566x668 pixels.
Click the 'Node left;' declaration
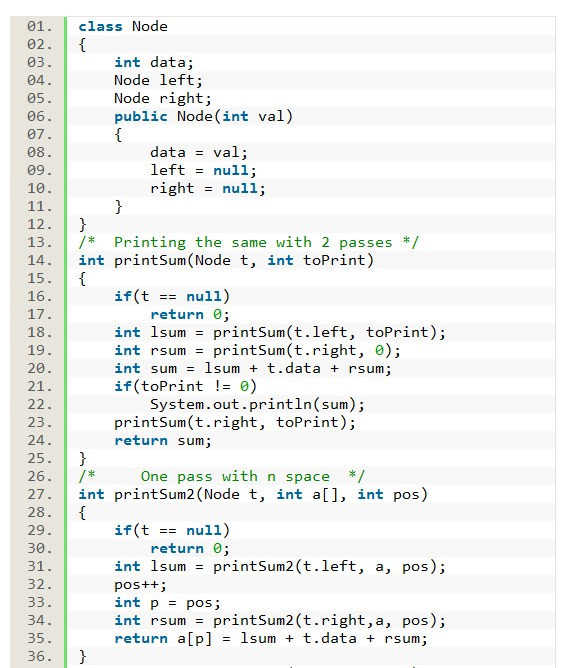(158, 81)
